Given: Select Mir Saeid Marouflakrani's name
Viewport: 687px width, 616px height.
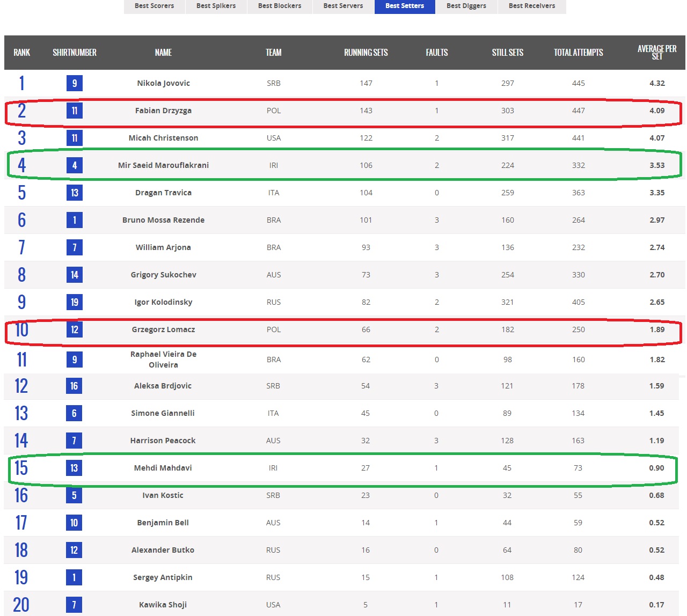Looking at the screenshot, I should (x=163, y=165).
